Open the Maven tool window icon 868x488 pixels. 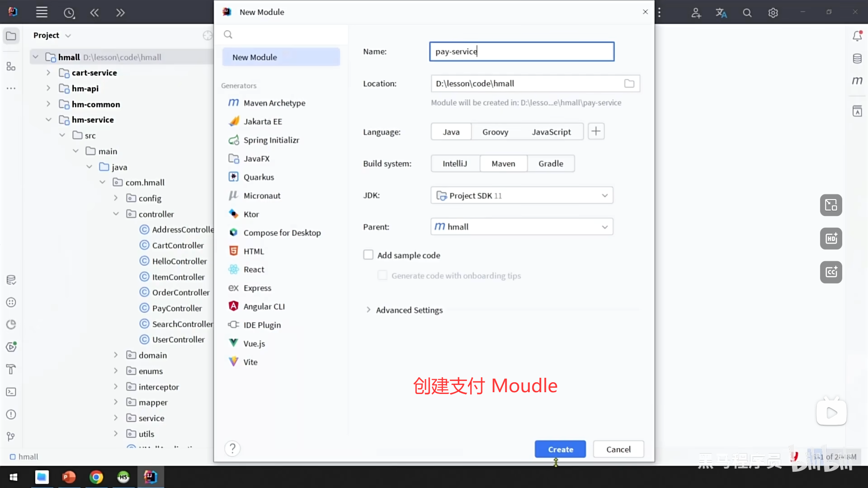pos(857,80)
